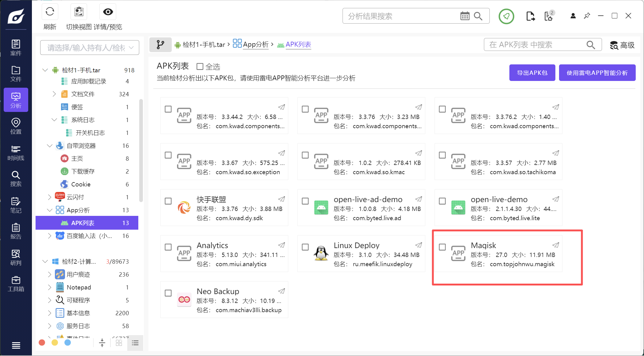The height and width of the screenshot is (356, 644).
Task: Click the green shield status icon
Action: (x=506, y=16)
